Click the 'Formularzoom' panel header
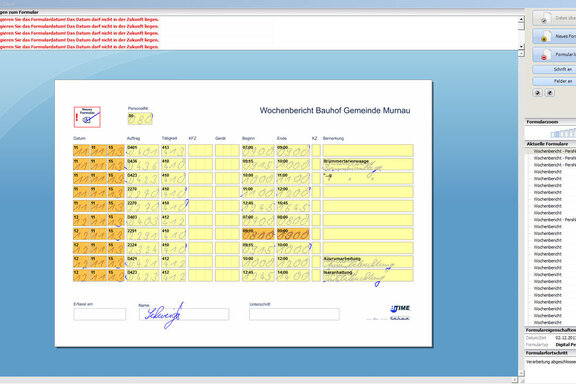Screen dimensions: 576x384 [x=550, y=122]
